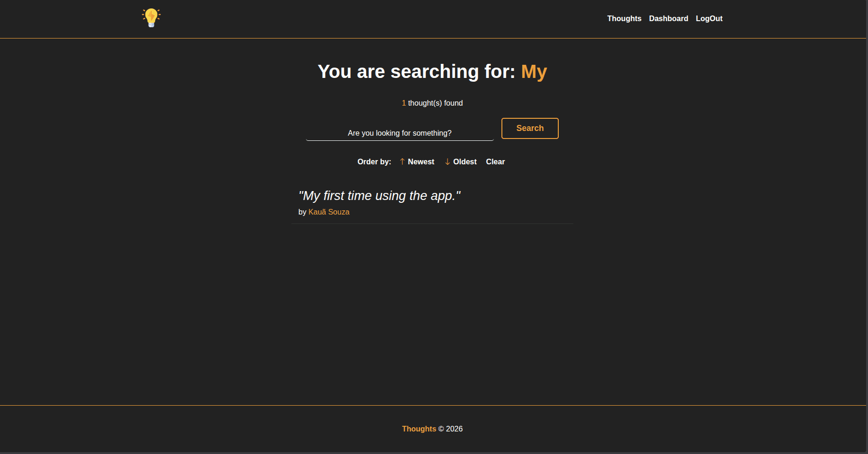Screen dimensions: 868x454
Task: Go to Dashboard in the top navigation
Action: pyautogui.click(x=668, y=18)
